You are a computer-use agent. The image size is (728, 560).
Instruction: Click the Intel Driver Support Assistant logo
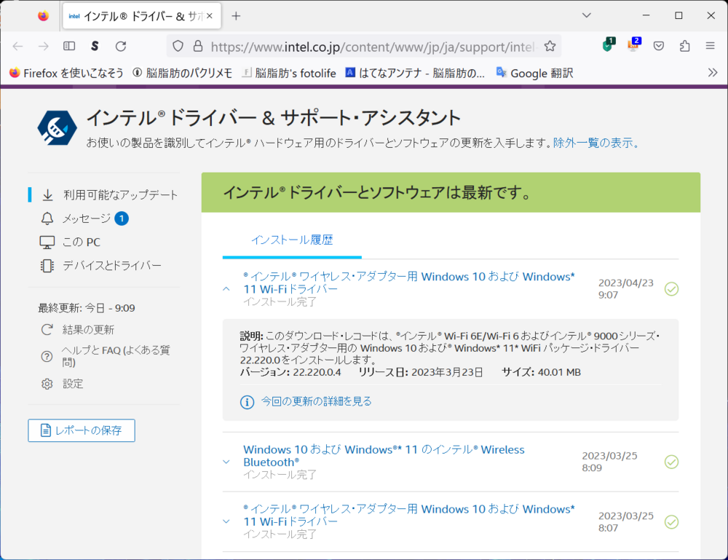57,127
